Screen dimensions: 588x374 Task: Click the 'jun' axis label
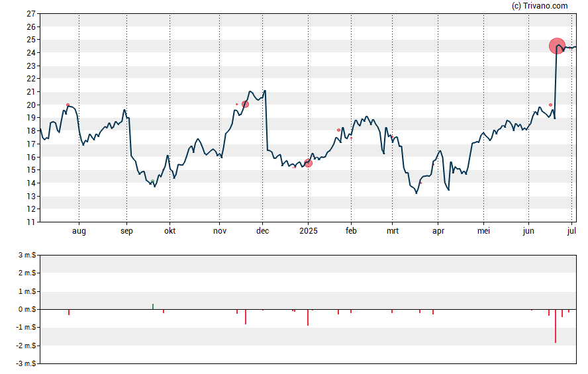[528, 231]
